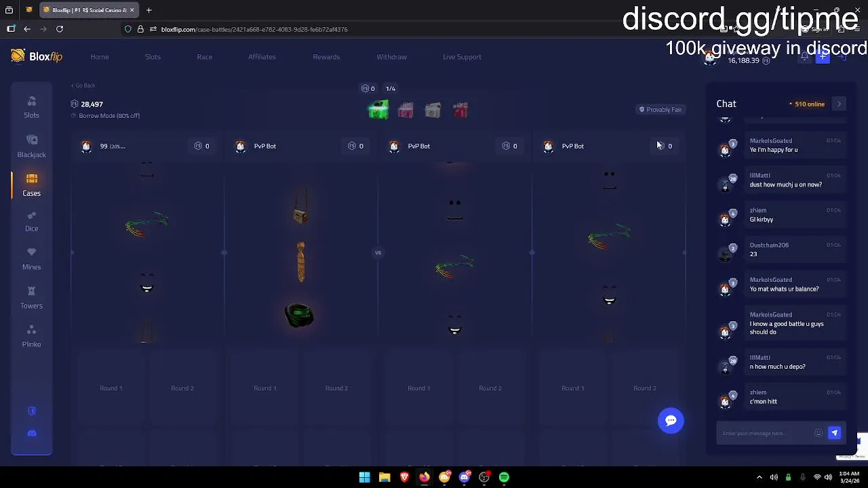Show hidden system tray icons
868x488 pixels.
pos(759,477)
